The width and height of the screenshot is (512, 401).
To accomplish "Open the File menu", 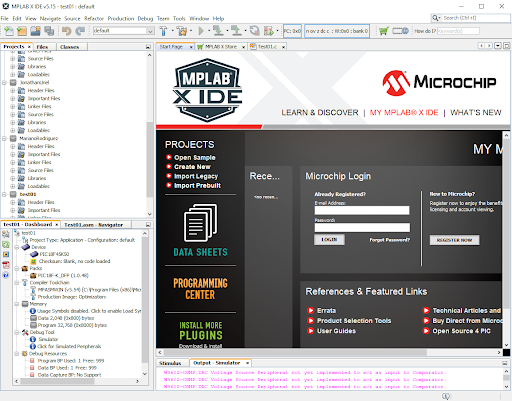I will [x=5, y=19].
